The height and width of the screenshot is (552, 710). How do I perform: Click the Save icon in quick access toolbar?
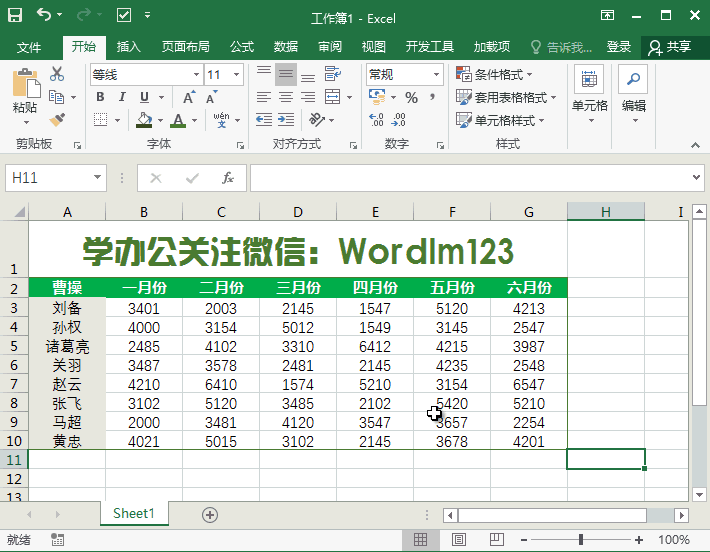click(x=16, y=16)
